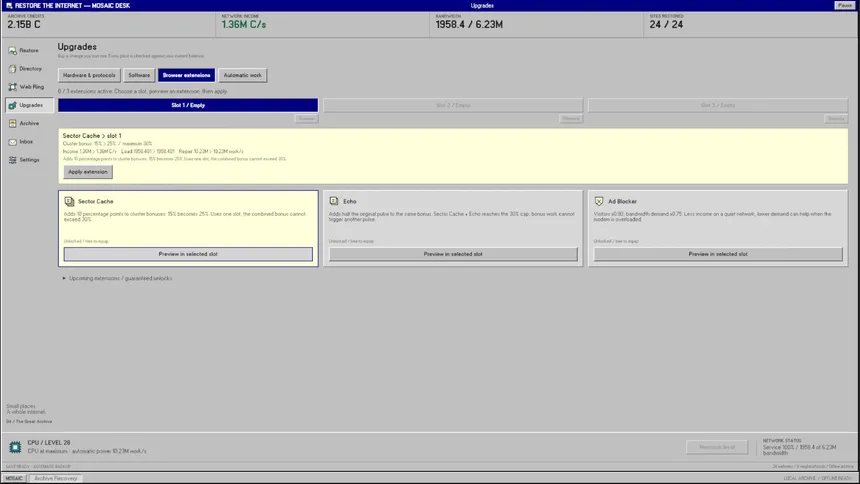Click the 24 / 24 sites restored value
Screen dimensions: 860x484
coord(666,25)
